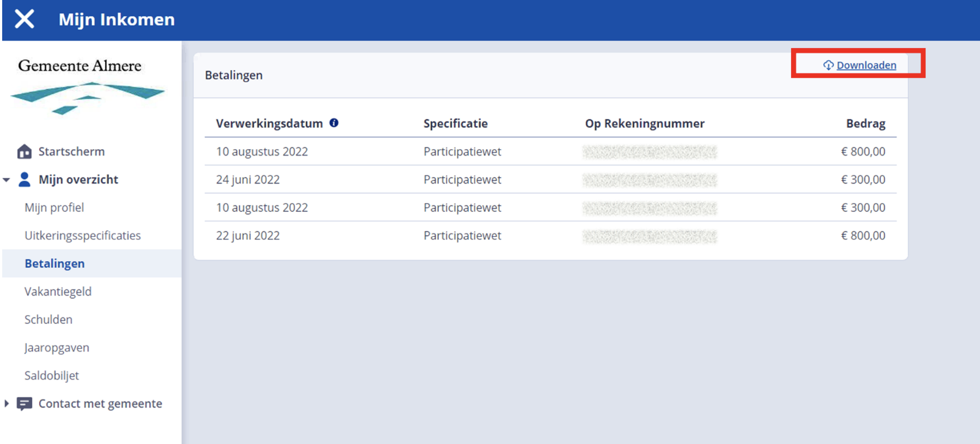Go to Saldobiljet
The width and height of the screenshot is (980, 444).
52,376
